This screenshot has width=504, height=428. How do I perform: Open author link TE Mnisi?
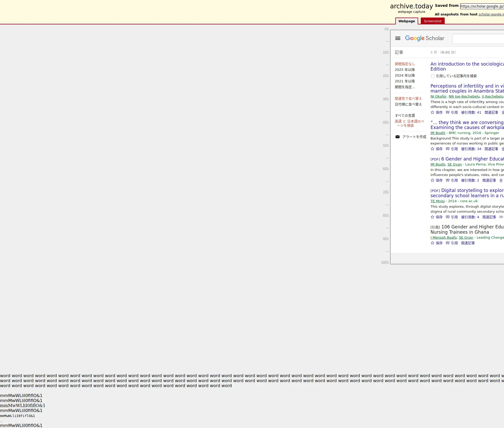437,201
